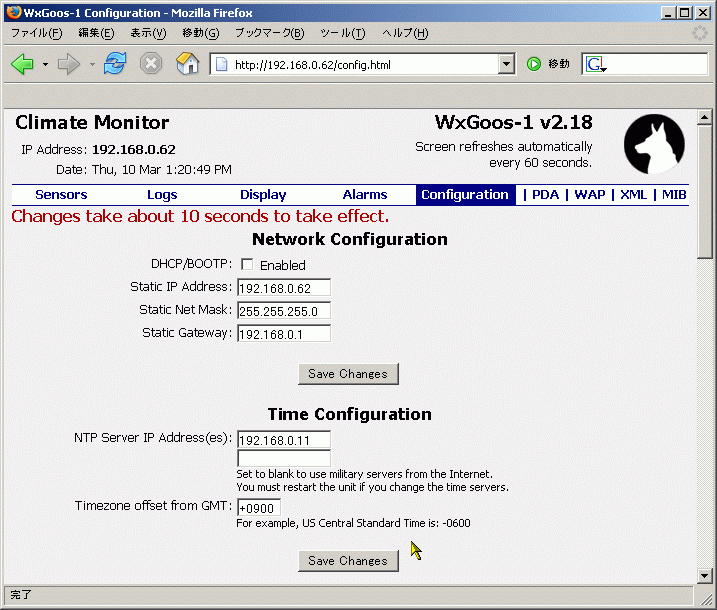Click the window resize grip corner
Image resolution: width=717 pixels, height=610 pixels.
(x=706, y=597)
